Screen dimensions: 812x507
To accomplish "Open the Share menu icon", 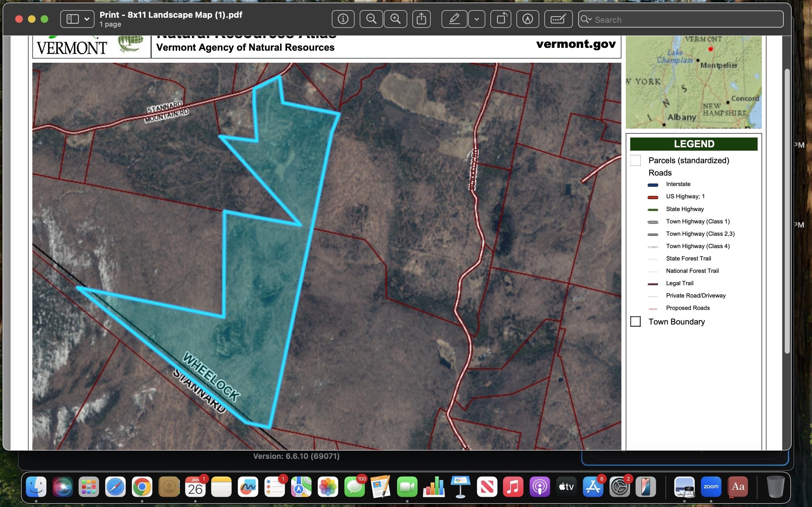I will point(421,19).
